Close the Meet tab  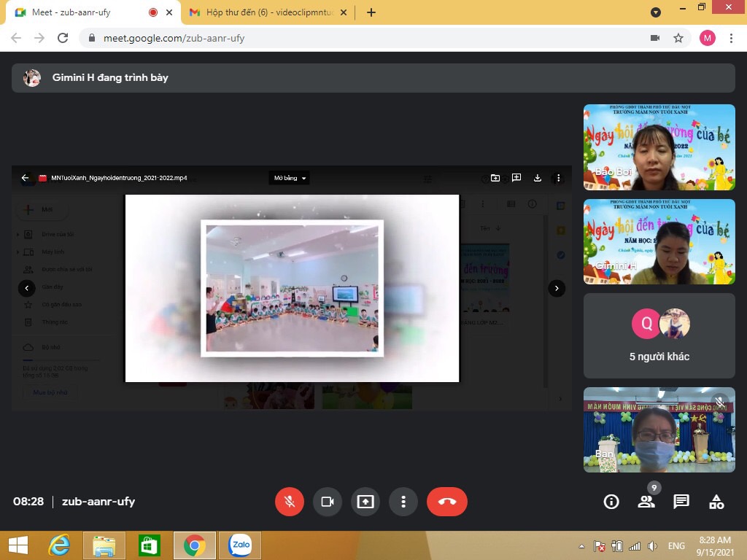point(169,12)
